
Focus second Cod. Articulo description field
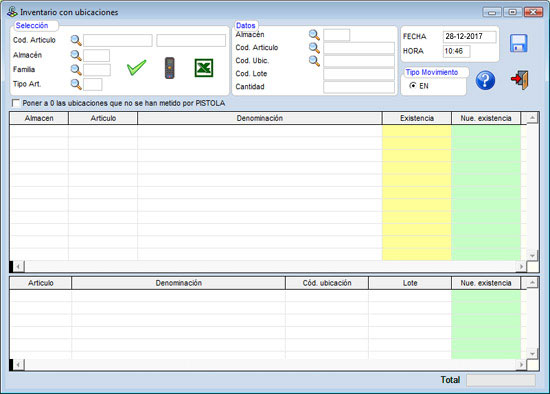pos(191,40)
